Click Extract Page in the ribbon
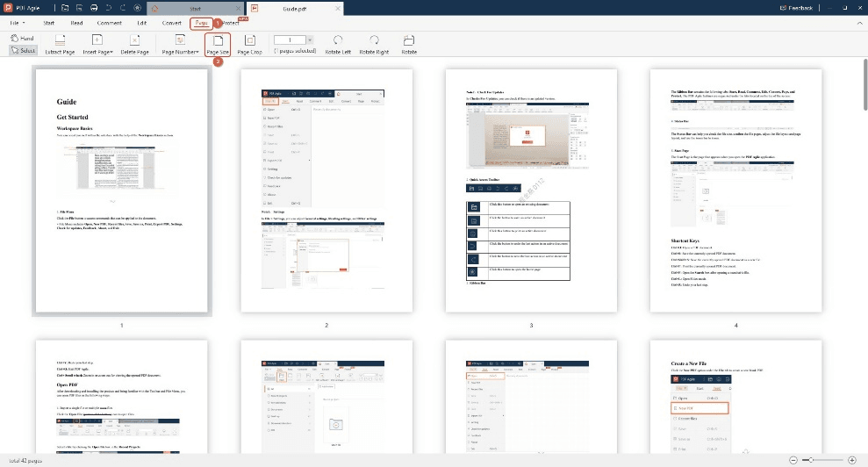Viewport: 868px width, 467px height. (60, 44)
